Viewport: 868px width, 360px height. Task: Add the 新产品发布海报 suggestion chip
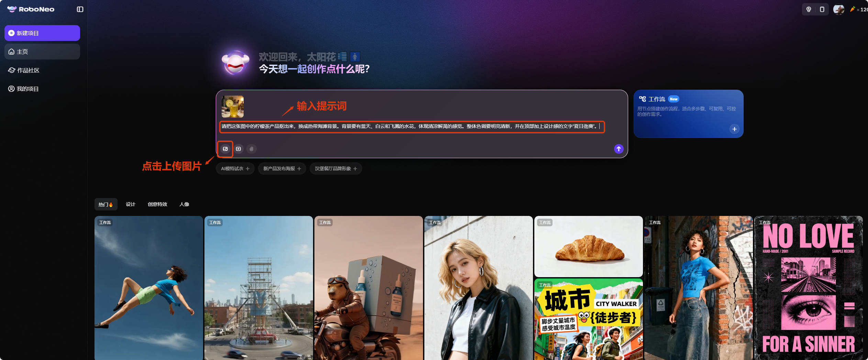point(282,168)
